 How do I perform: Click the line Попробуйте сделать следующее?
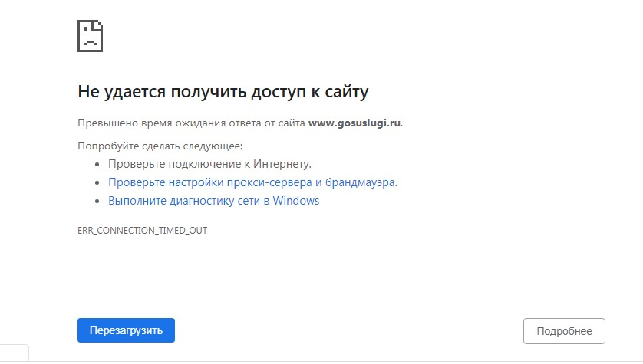pos(160,146)
